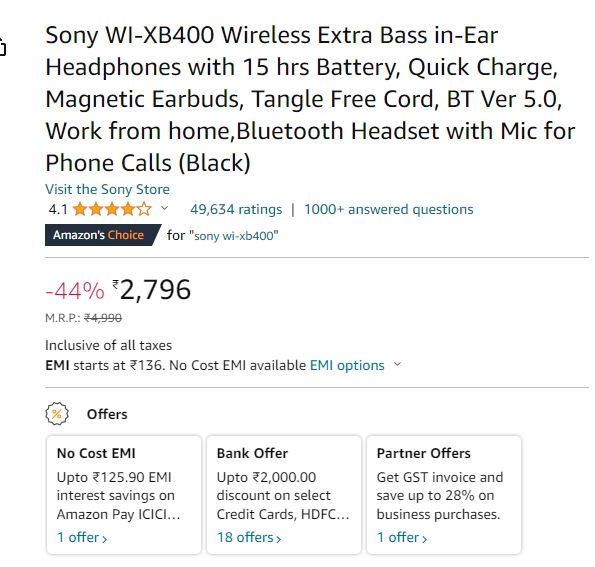
Task: Open the Partner Offers card
Action: click(444, 495)
